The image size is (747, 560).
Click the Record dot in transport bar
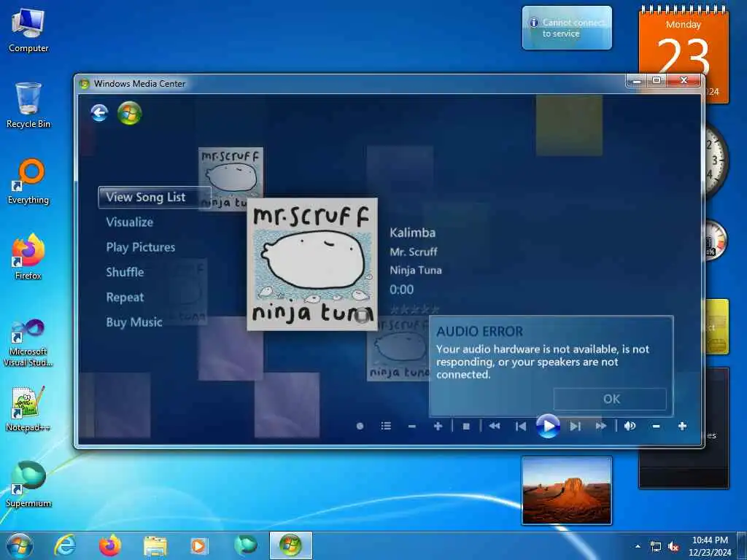pyautogui.click(x=360, y=426)
